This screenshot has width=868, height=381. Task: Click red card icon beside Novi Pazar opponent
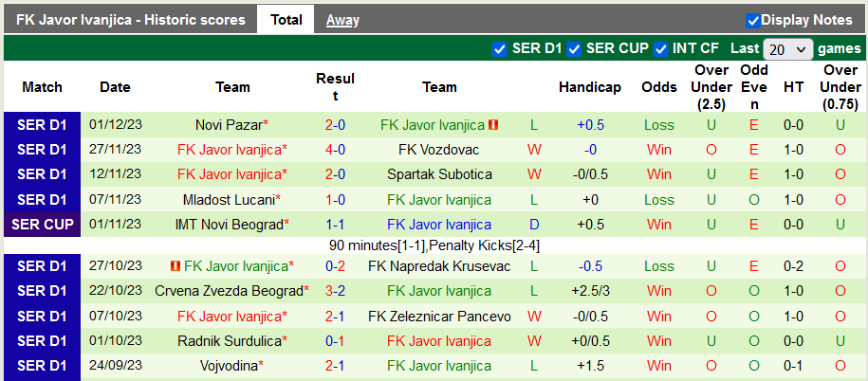tap(494, 124)
